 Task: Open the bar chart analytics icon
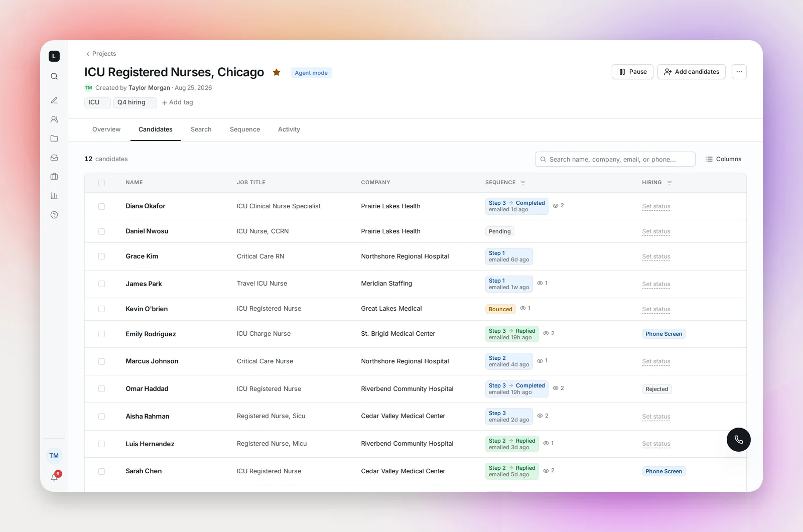point(54,196)
